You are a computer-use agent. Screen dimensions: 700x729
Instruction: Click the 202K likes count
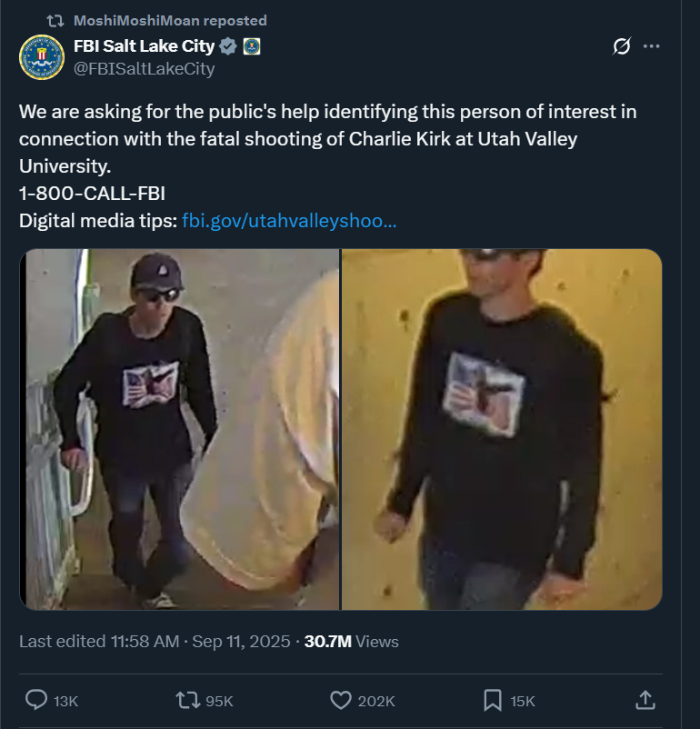click(375, 701)
